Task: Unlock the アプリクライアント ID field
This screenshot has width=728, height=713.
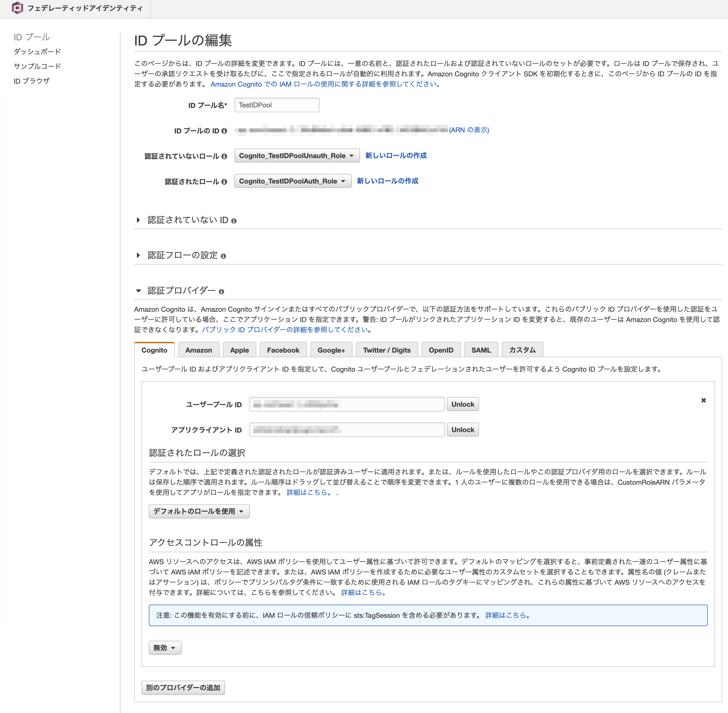Action: (x=463, y=429)
